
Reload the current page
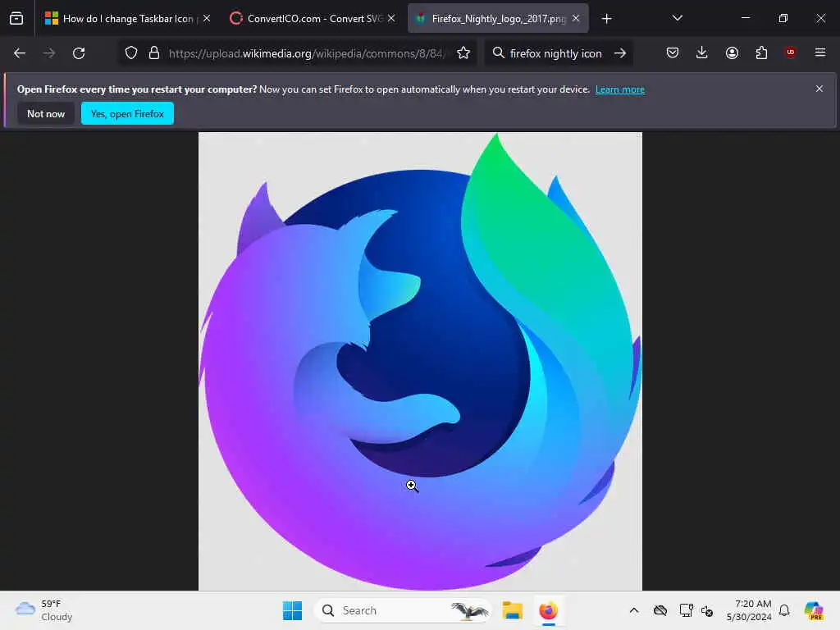coord(79,53)
